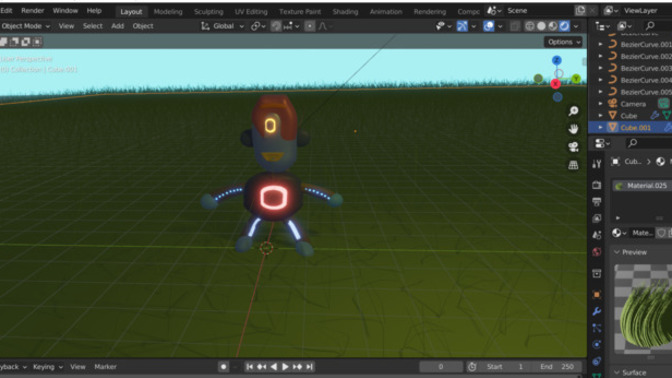Open the Object properties tab

pyautogui.click(x=597, y=295)
